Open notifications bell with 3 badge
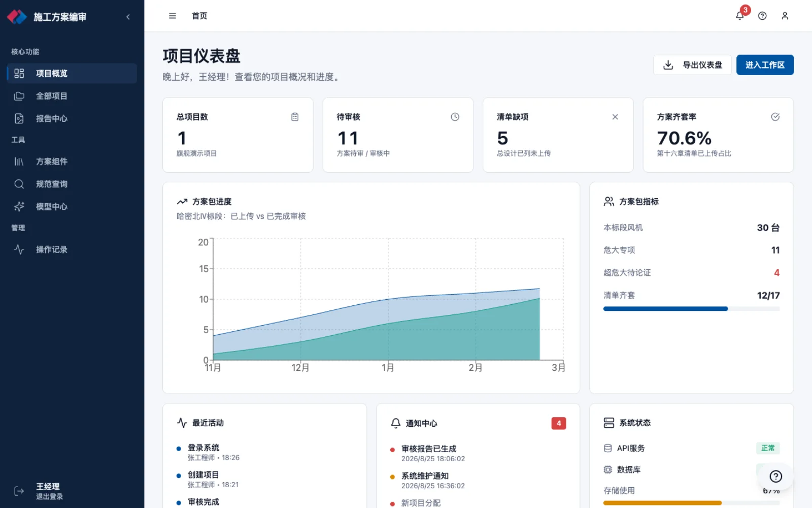This screenshot has width=812, height=508. (x=740, y=16)
